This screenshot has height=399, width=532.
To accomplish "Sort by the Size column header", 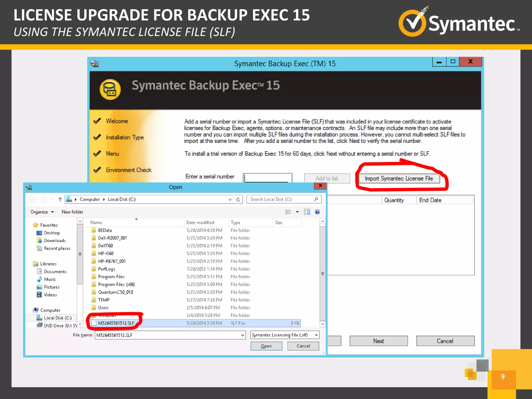I will 287,223.
